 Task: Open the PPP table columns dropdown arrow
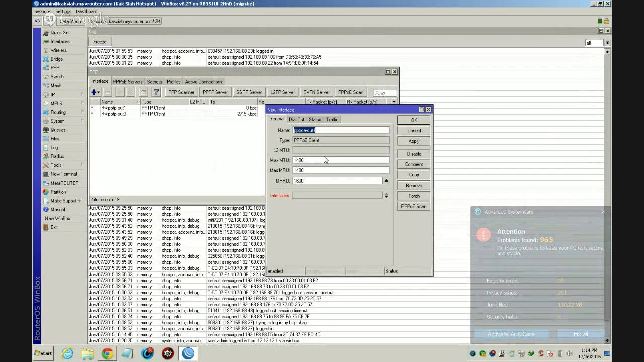coord(394,102)
